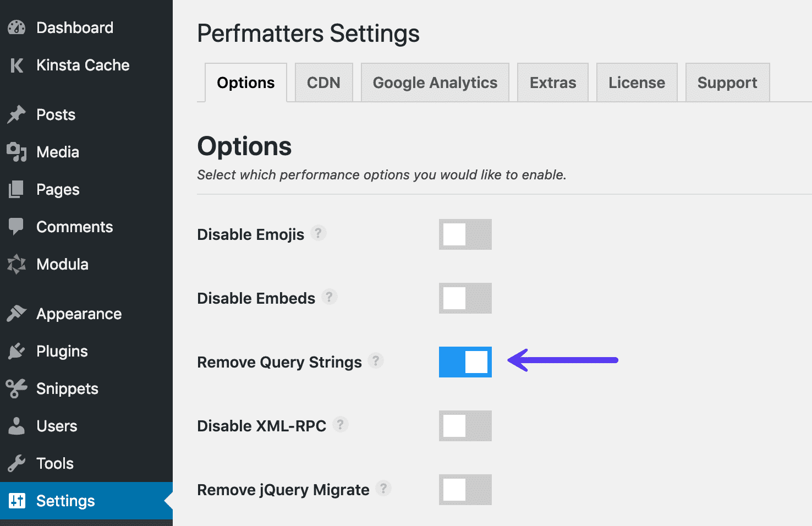The width and height of the screenshot is (812, 526).
Task: Open Plugins using the plug icon
Action: (17, 350)
